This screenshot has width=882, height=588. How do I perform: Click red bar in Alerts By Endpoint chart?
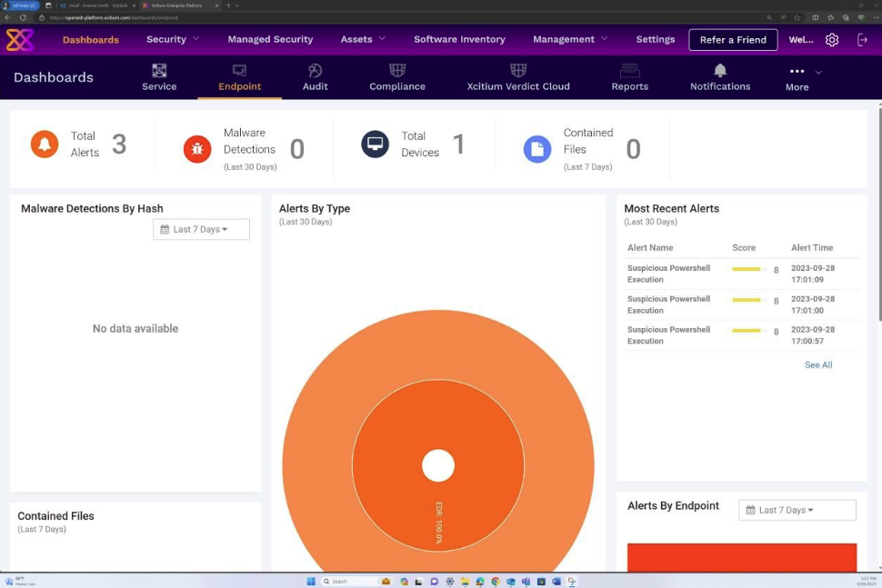pyautogui.click(x=742, y=558)
